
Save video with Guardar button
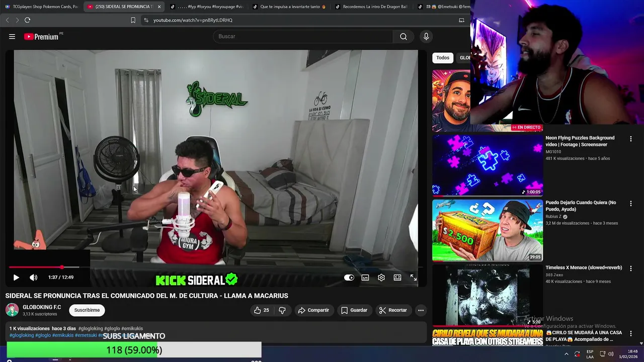354,310
